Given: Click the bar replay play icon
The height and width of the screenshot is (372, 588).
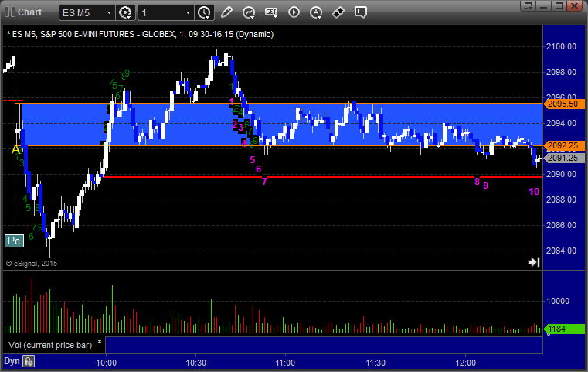Looking at the screenshot, I should (x=294, y=12).
